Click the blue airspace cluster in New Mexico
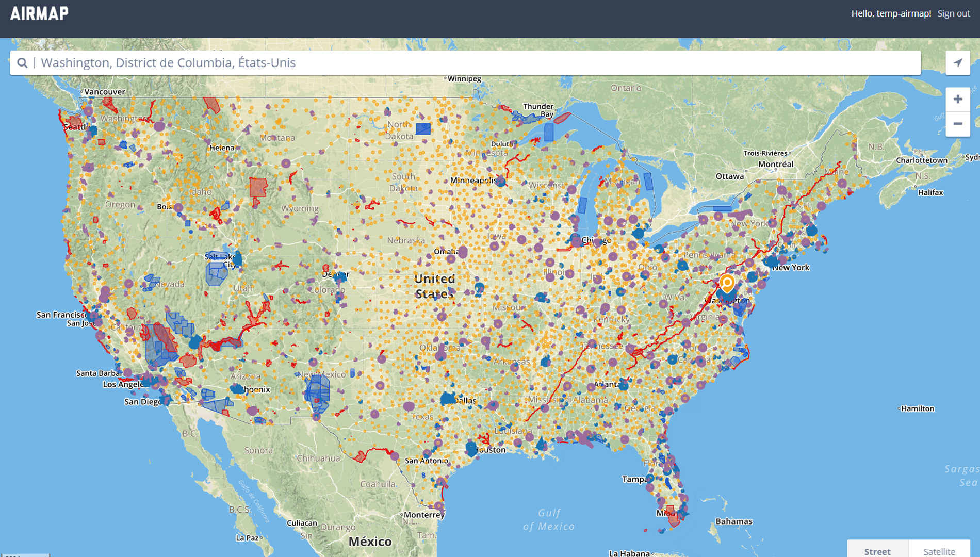 coord(318,393)
